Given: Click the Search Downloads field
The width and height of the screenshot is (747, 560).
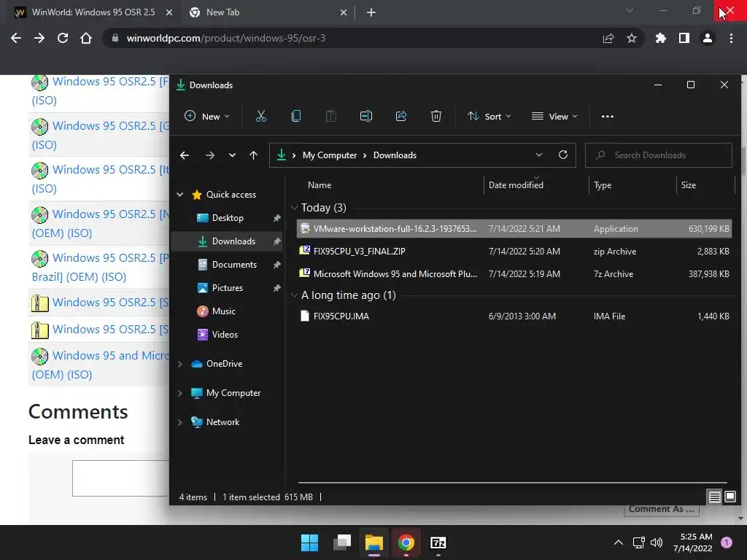Looking at the screenshot, I should coord(659,155).
